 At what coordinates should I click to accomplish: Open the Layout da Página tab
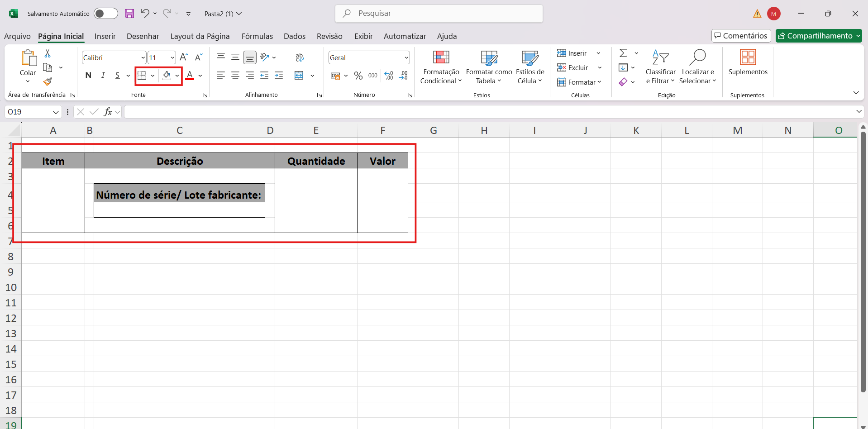[200, 36]
